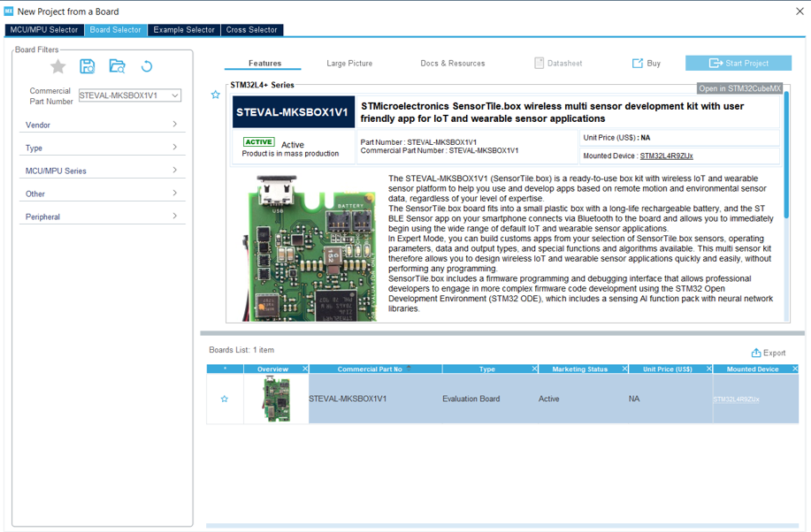Open the Cross Selector tab

(252, 30)
